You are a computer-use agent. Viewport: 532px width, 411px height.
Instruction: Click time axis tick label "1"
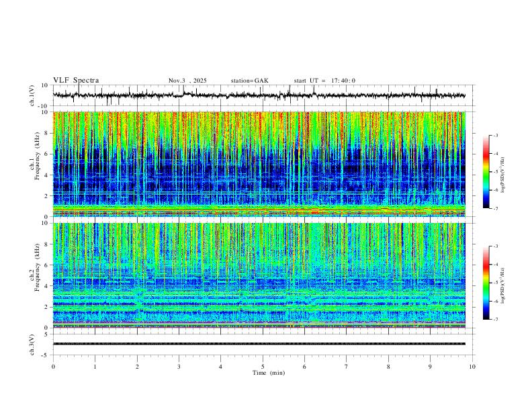coord(95,367)
